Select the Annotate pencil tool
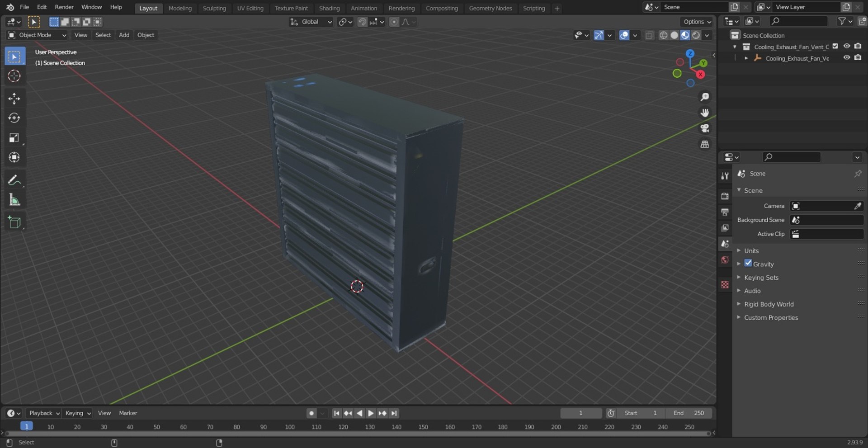Screen dimensions: 868x448 click(x=14, y=180)
